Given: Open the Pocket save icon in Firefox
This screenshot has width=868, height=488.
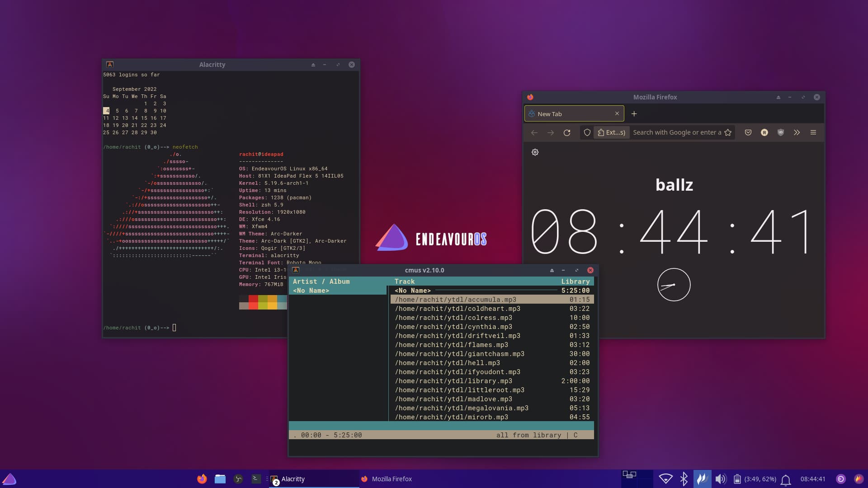Looking at the screenshot, I should [748, 132].
